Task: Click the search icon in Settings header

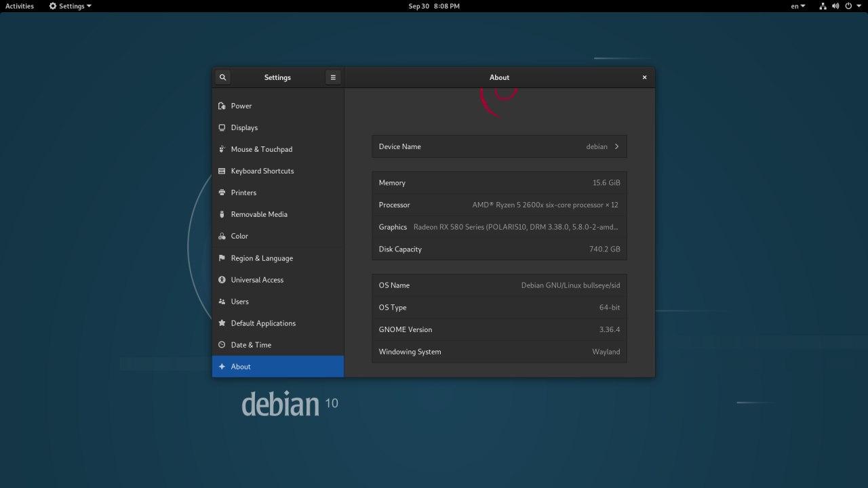Action: click(222, 77)
